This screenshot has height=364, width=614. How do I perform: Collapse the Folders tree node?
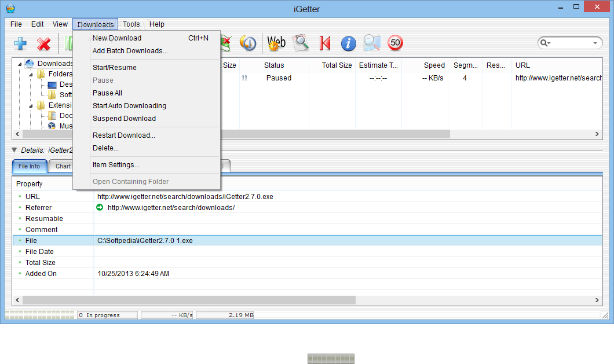click(31, 75)
